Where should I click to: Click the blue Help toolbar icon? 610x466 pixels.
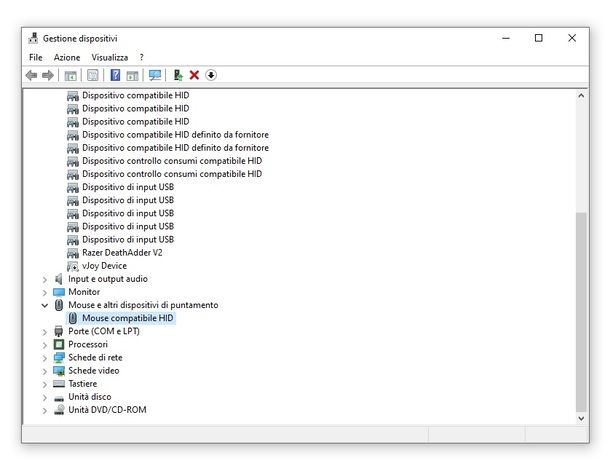115,75
